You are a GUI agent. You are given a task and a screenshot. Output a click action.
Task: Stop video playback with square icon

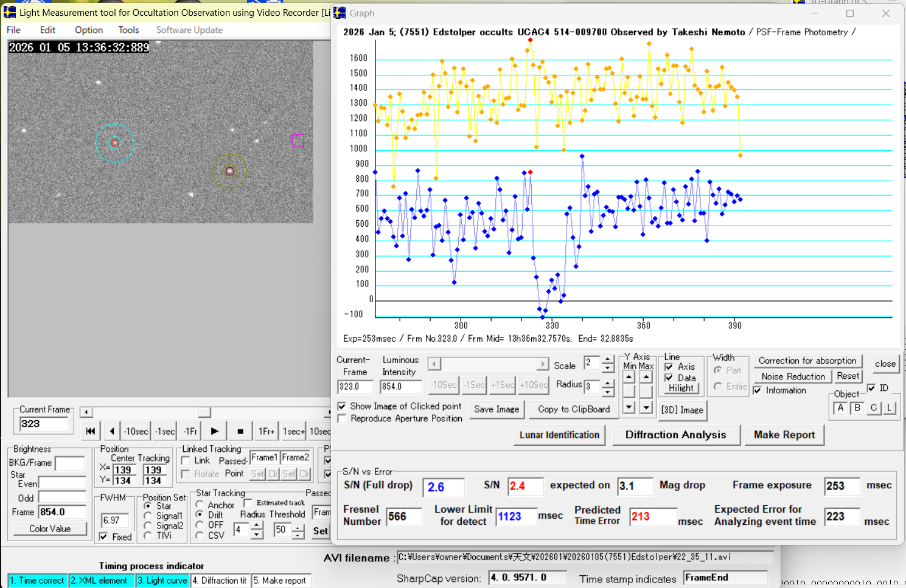pyautogui.click(x=240, y=431)
